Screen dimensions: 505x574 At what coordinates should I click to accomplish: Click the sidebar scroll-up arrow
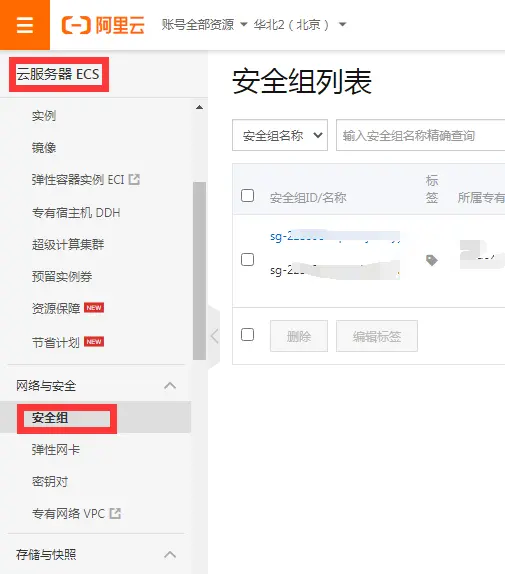[199, 107]
